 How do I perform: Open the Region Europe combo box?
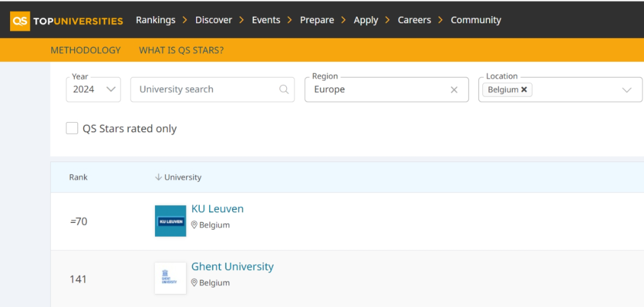click(386, 89)
